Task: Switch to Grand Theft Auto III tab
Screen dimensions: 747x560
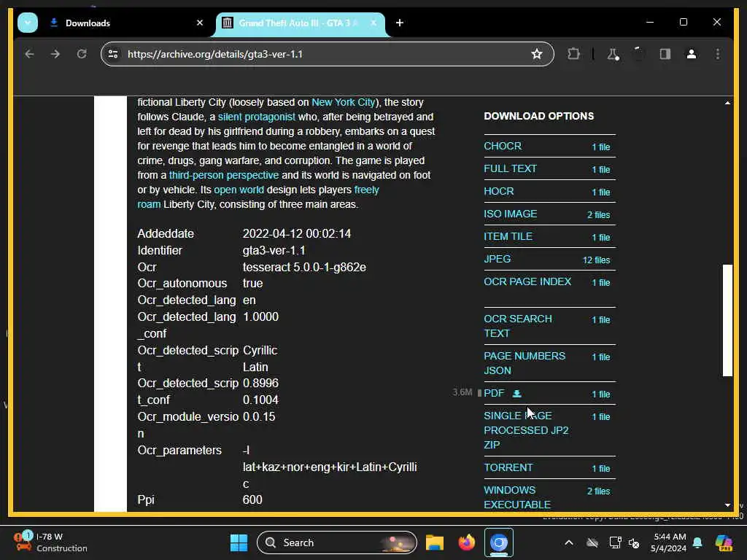Action: pos(299,23)
